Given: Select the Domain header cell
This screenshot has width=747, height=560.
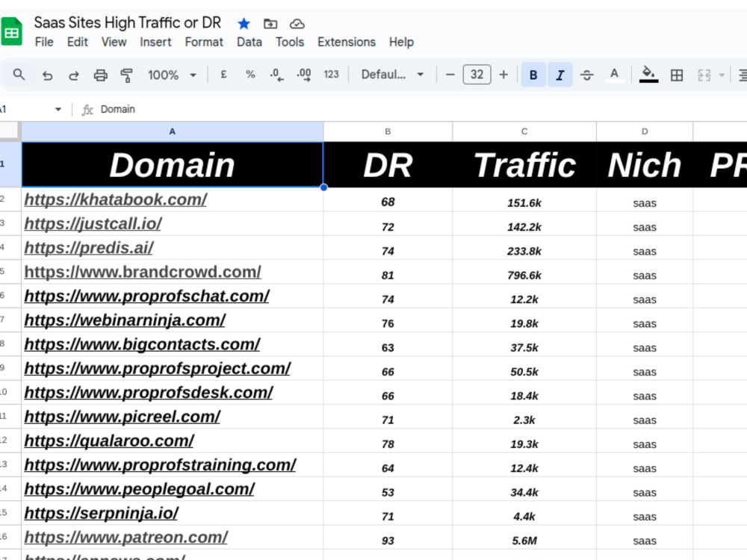Looking at the screenshot, I should [173, 165].
